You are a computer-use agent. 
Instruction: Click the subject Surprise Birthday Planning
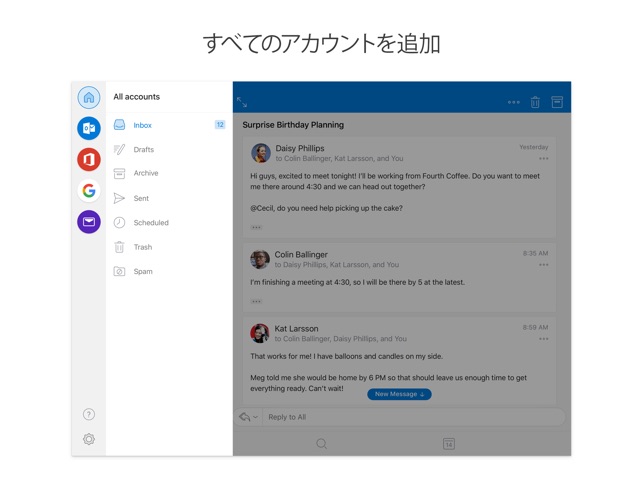[x=293, y=125]
